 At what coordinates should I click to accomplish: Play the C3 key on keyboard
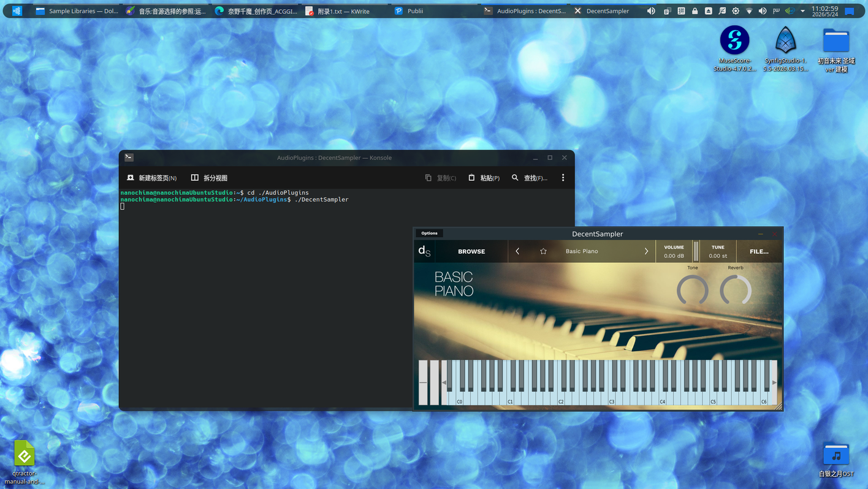click(x=612, y=398)
